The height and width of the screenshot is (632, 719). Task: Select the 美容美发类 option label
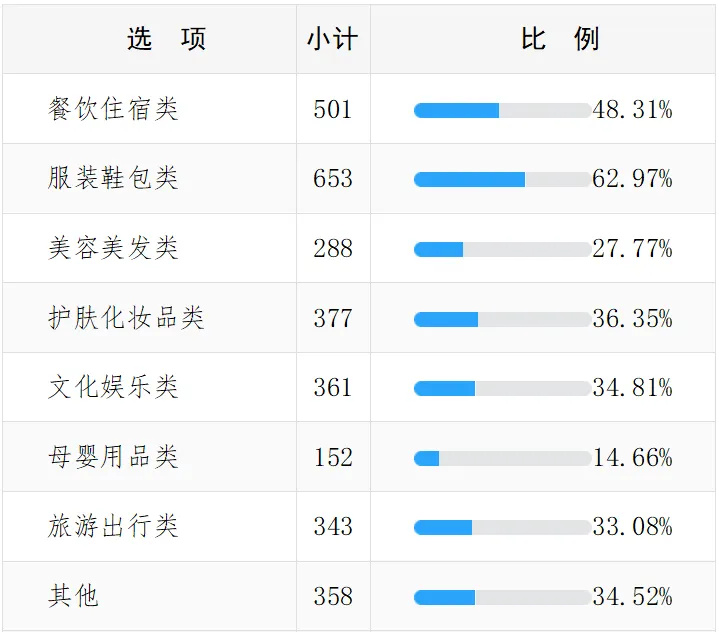point(113,248)
